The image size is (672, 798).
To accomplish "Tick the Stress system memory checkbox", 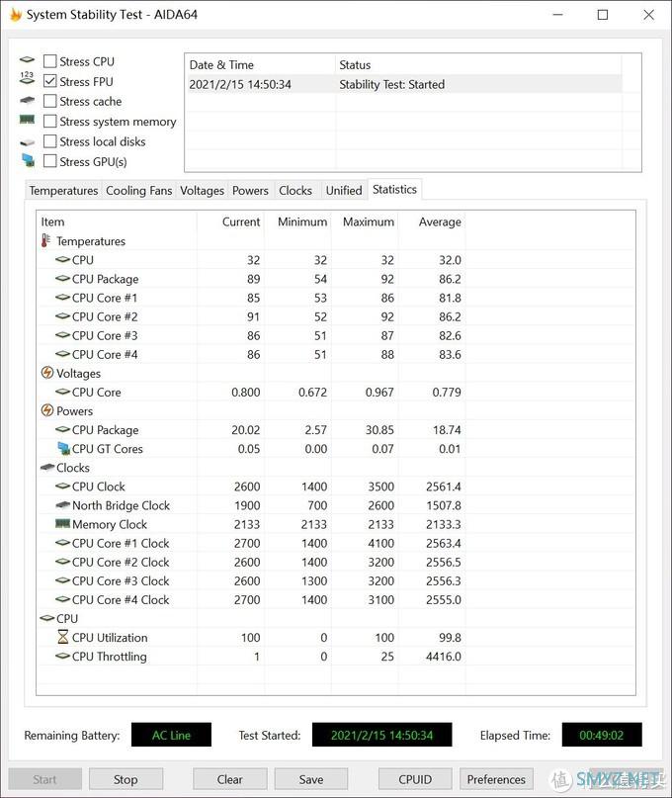I will [x=49, y=121].
